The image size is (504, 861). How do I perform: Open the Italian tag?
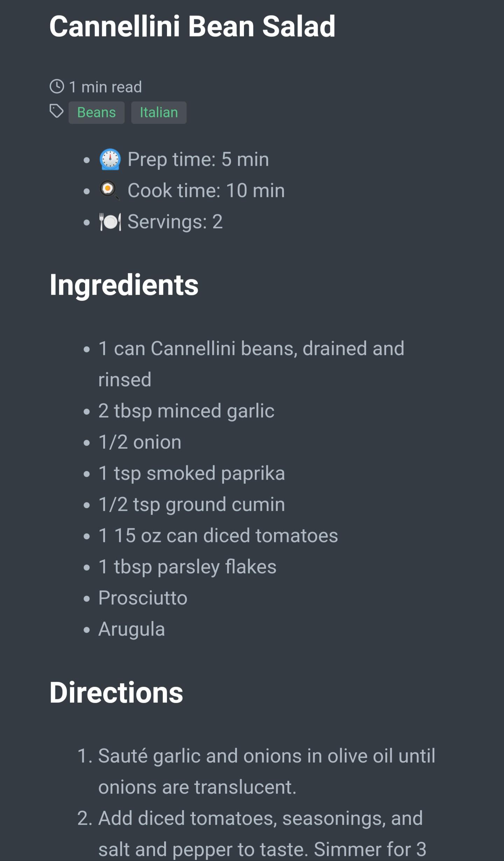(x=159, y=112)
